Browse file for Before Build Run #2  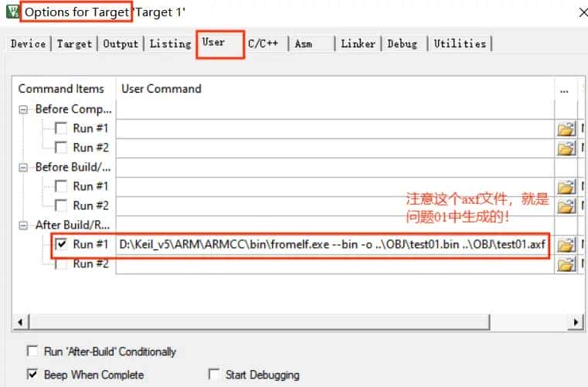[x=566, y=205]
